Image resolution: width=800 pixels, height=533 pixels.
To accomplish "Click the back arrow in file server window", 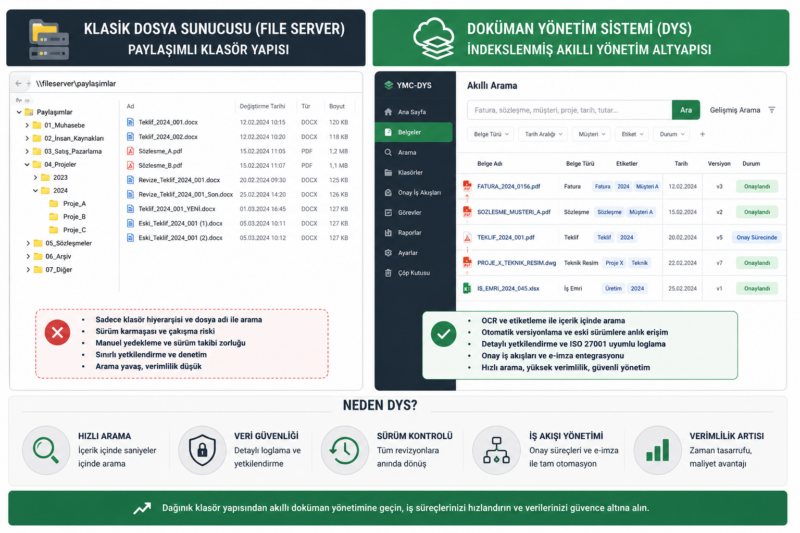I will 18,83.
